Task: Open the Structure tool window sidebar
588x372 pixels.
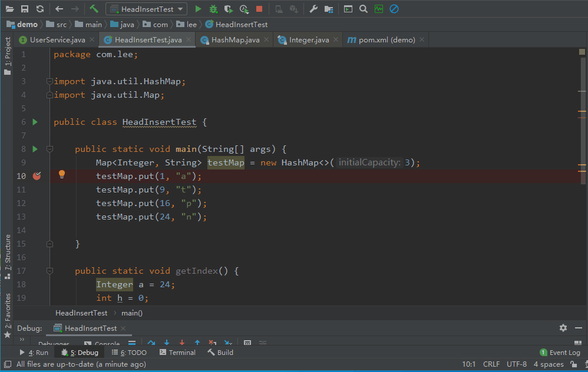Action: 8,257
